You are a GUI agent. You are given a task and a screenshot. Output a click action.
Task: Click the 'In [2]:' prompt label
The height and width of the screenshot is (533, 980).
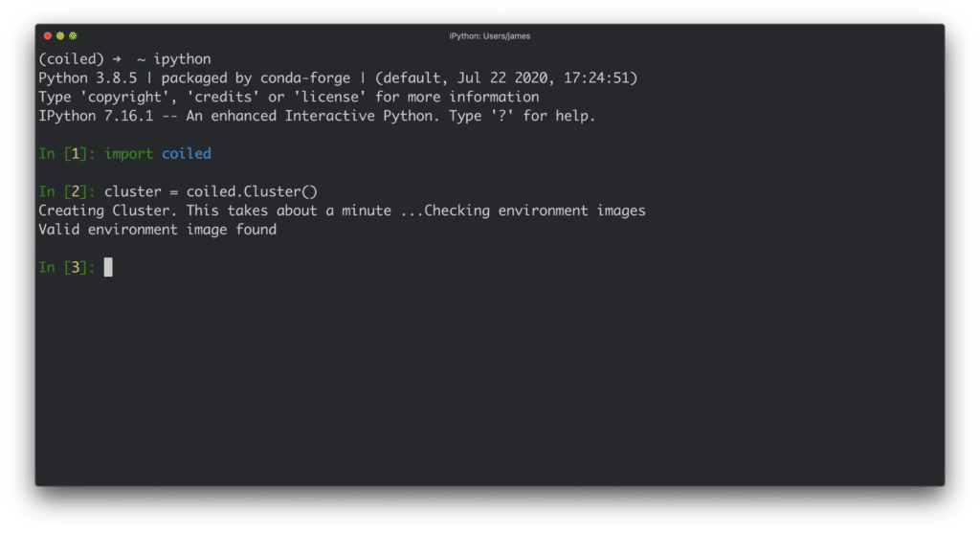coord(67,191)
